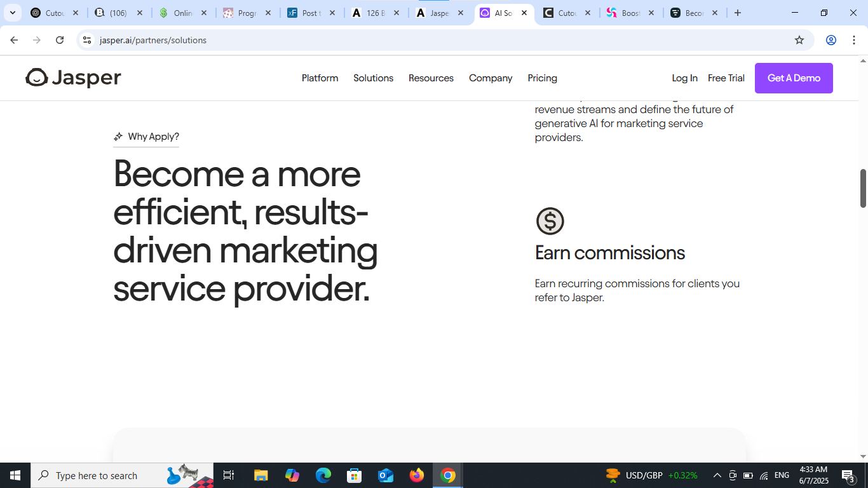Click the battery icon in system tray
The height and width of the screenshot is (488, 868).
[748, 475]
